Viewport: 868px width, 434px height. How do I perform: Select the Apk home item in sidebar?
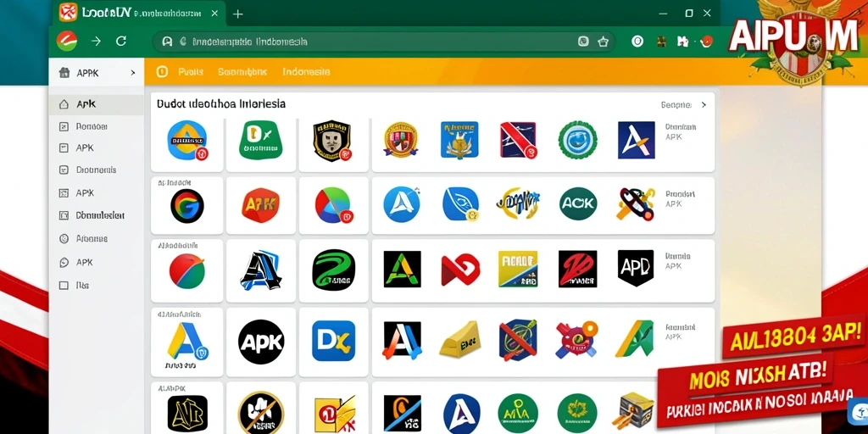pos(97,104)
